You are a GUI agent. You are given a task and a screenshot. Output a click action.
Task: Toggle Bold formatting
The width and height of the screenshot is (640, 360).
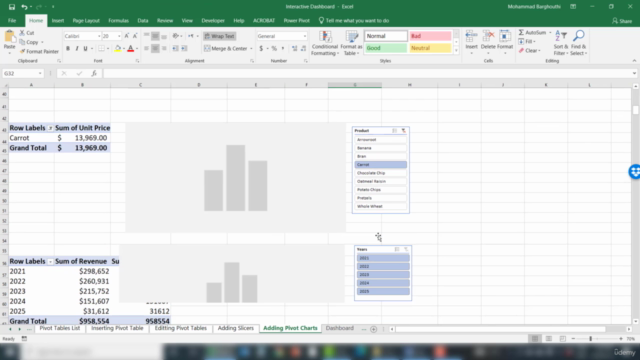click(68, 49)
